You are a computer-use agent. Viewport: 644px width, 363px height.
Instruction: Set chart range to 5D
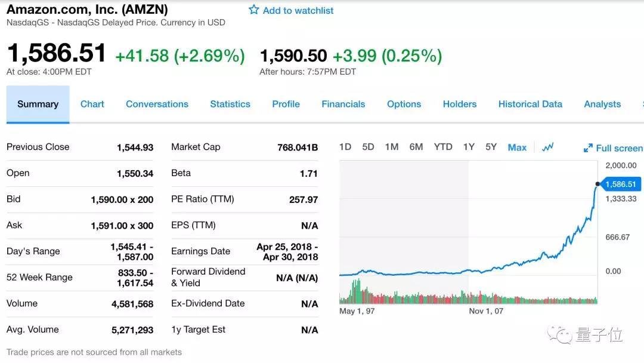click(368, 147)
